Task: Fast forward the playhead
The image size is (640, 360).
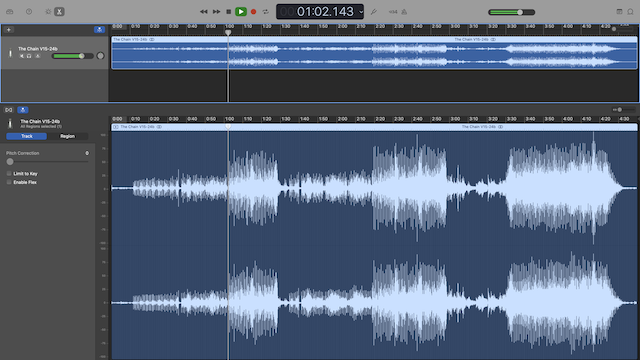Action: [x=216, y=12]
